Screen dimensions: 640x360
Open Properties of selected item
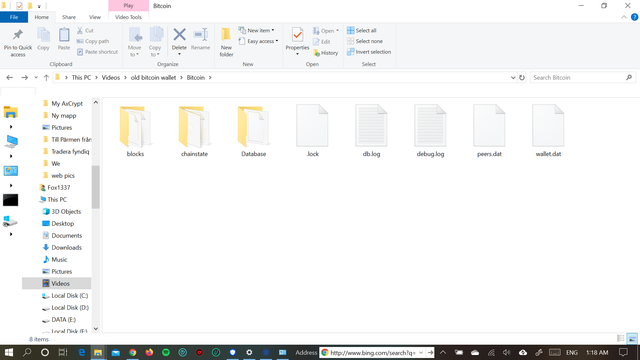297,42
